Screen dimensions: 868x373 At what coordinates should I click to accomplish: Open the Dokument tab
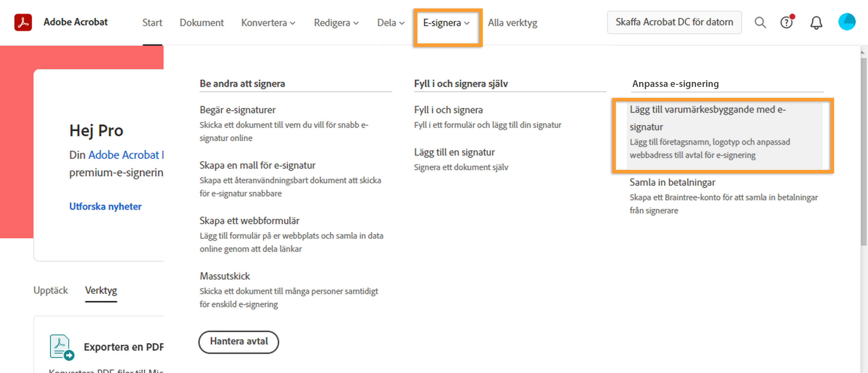tap(202, 23)
